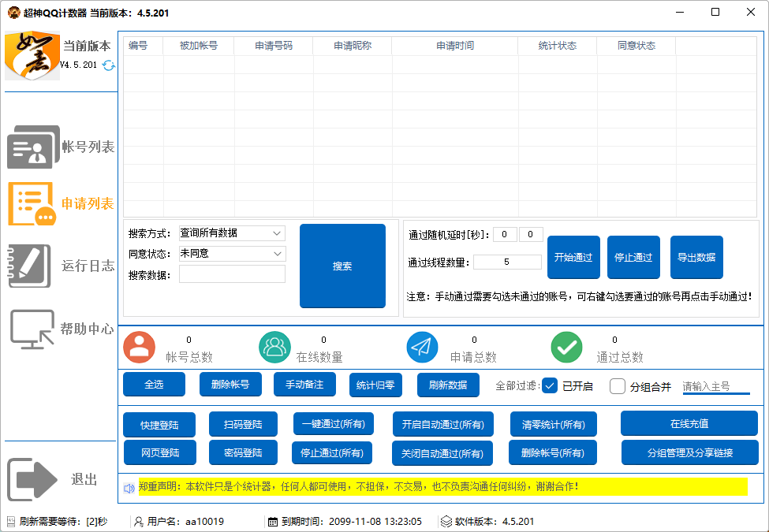Click the second 通过随机延时 field
This screenshot has height=532, width=769.
(x=531, y=235)
